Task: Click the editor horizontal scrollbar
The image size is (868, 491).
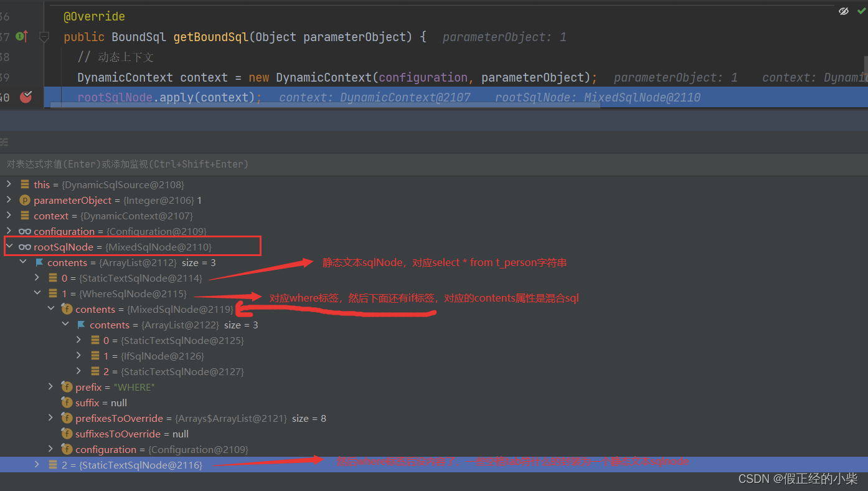Action: (325, 106)
